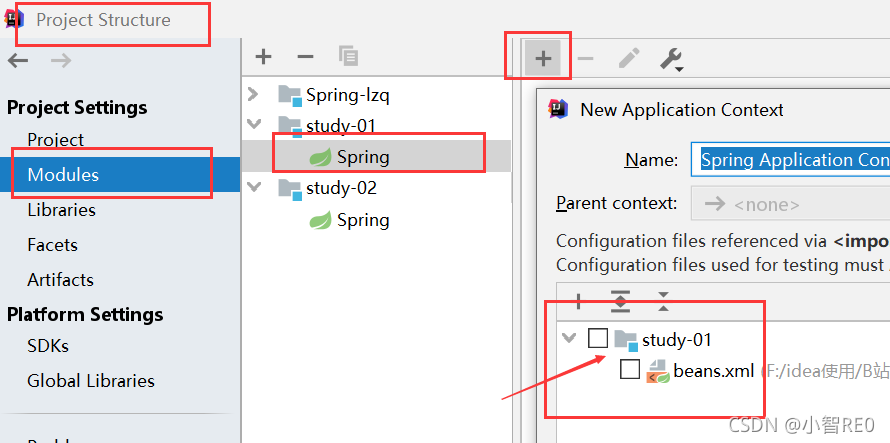Add new Spring application context
This screenshot has height=443, width=890.
tap(543, 58)
